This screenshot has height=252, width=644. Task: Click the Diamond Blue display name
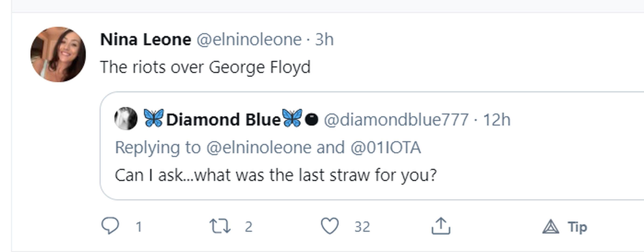pyautogui.click(x=223, y=119)
